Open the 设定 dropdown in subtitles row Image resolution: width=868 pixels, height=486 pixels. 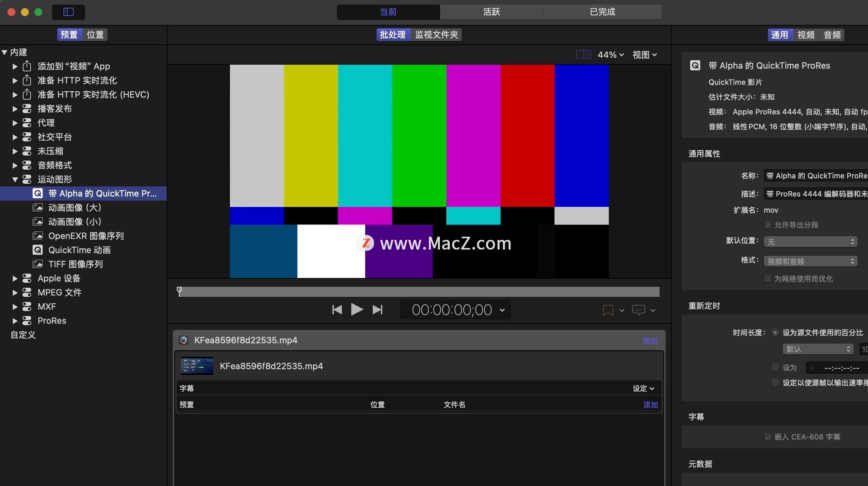pyautogui.click(x=643, y=388)
